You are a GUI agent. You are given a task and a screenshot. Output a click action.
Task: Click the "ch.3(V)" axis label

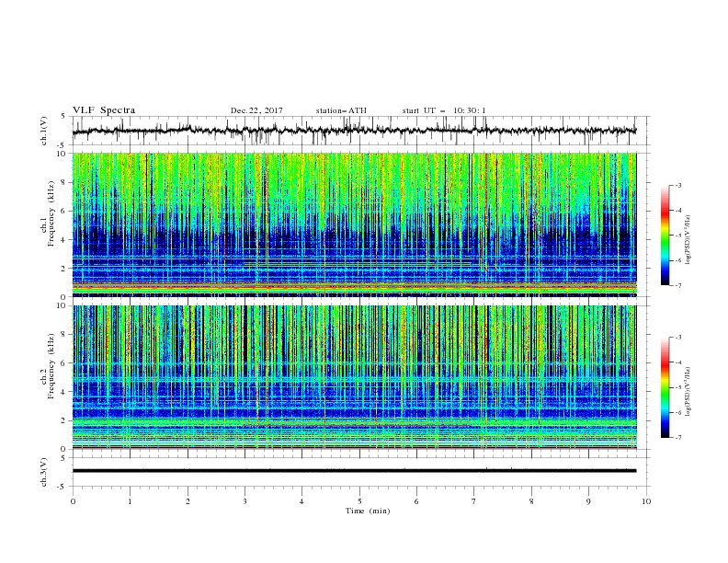coord(44,472)
